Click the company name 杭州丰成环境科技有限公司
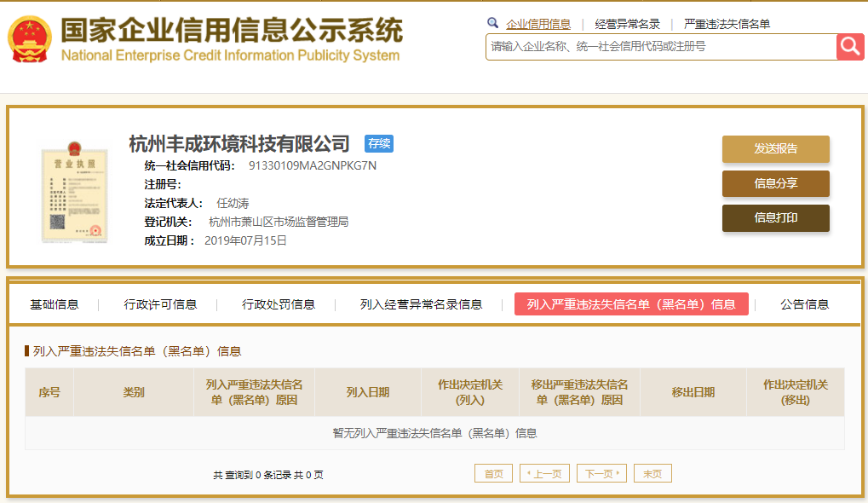 239,144
